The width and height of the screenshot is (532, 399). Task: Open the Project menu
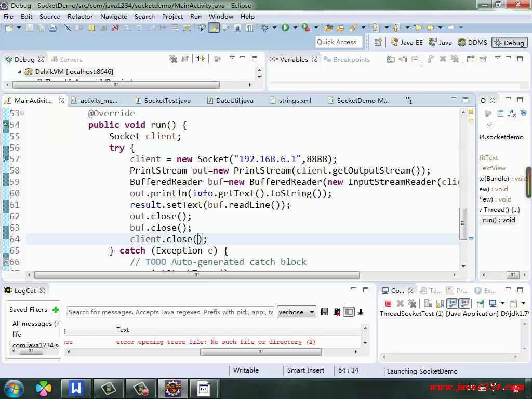click(172, 16)
